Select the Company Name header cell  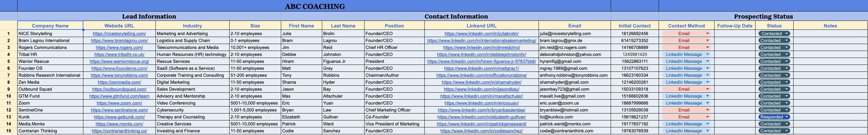50,25
